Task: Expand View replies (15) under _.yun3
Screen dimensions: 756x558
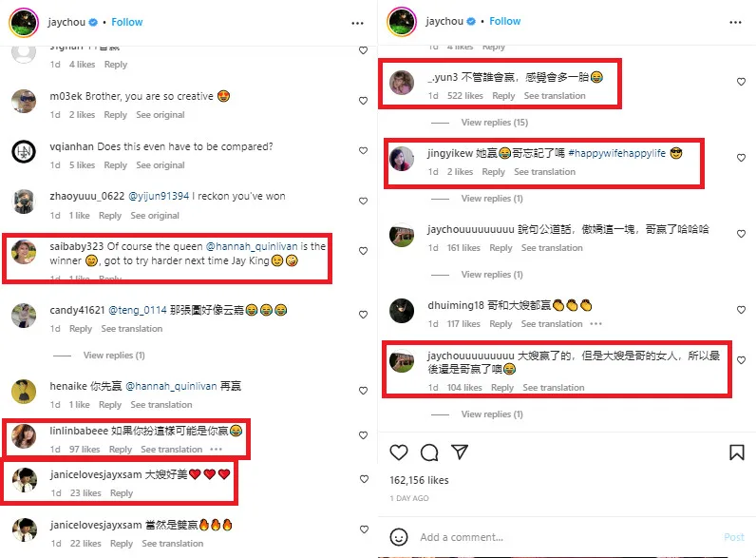Action: click(x=494, y=123)
